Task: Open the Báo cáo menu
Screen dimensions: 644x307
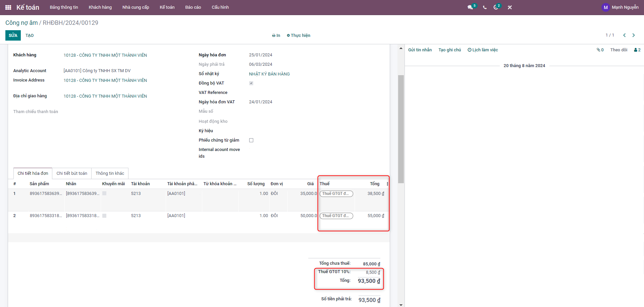Action: [193, 7]
